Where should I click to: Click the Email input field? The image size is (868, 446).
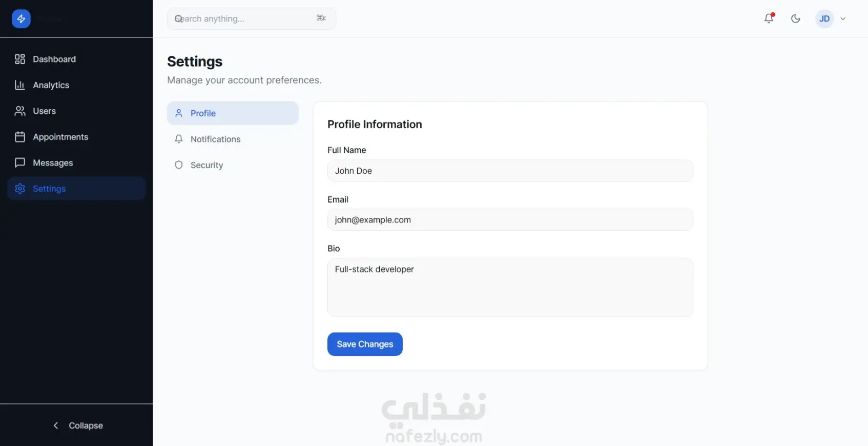[x=510, y=220]
